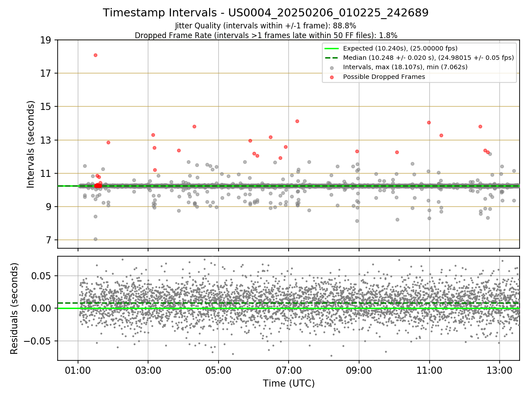Click the interval y-axis tick label 13
Viewport: 532px width, 399px height.
47,140
